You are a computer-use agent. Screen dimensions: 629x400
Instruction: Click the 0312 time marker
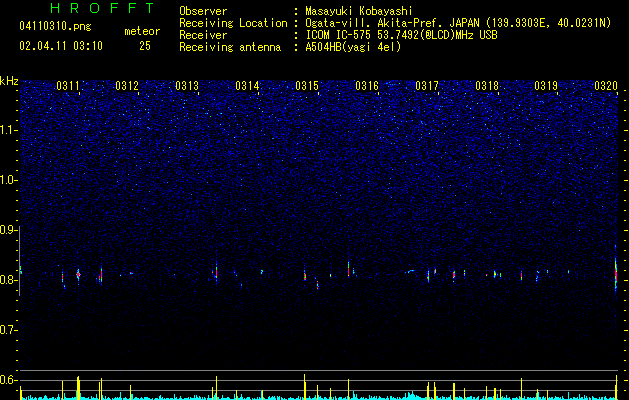(x=127, y=86)
